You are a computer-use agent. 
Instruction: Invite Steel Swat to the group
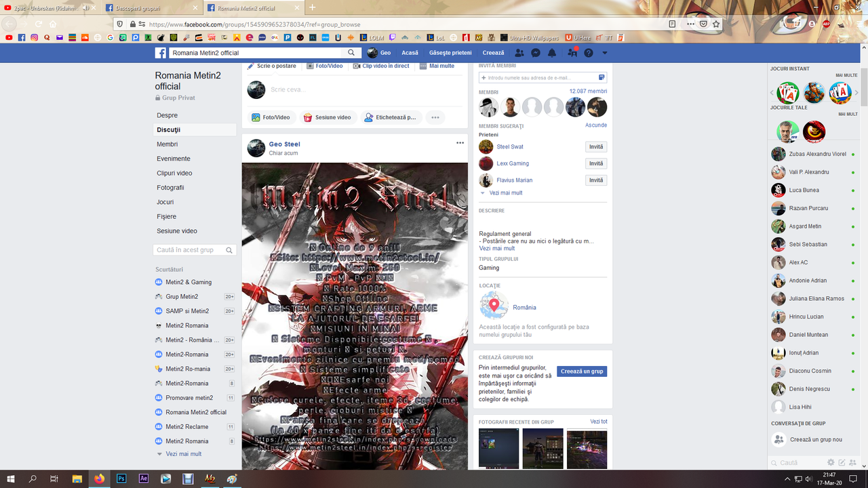(x=596, y=147)
